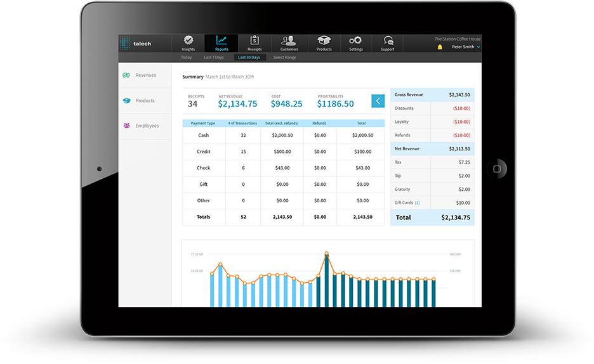
Task: Open the Insights section icon
Action: pos(188,41)
